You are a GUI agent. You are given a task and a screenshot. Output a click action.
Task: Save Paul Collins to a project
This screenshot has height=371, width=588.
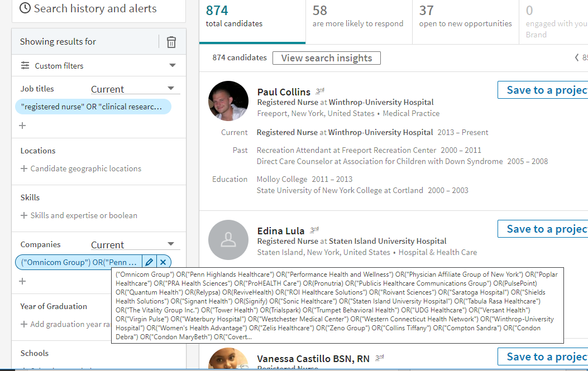click(544, 89)
